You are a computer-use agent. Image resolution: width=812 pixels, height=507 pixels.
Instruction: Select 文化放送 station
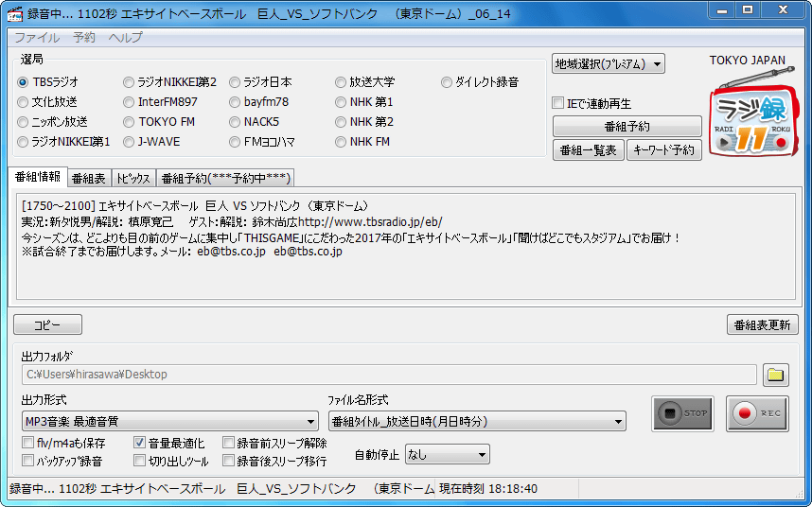[47, 102]
